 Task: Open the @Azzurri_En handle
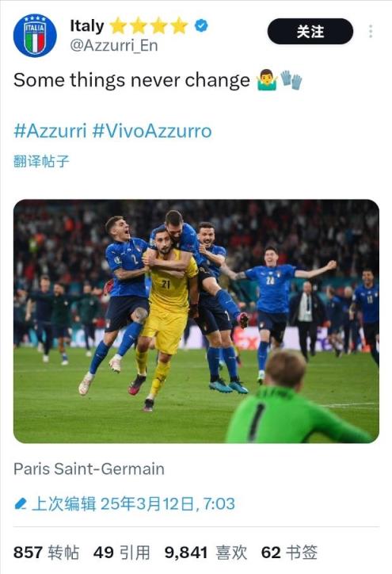pos(114,46)
